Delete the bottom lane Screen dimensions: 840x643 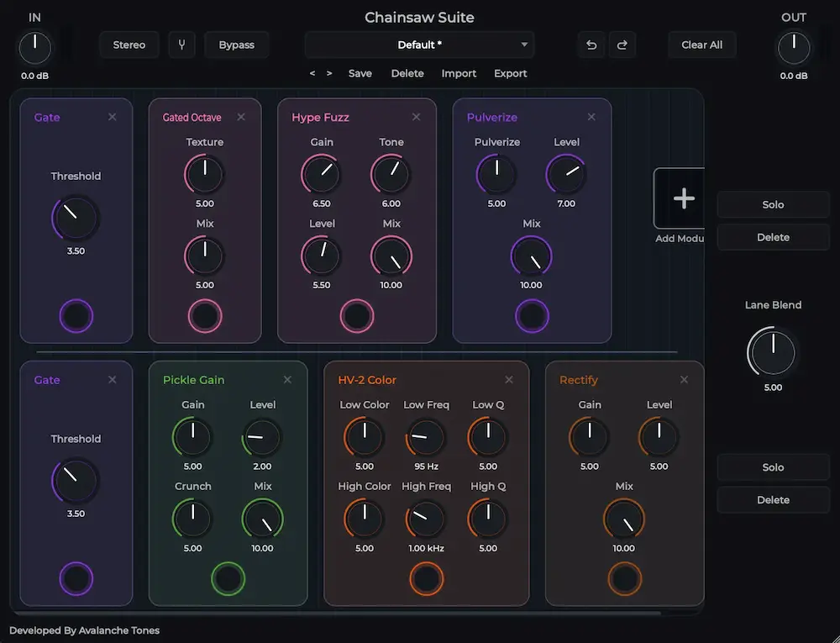click(773, 500)
